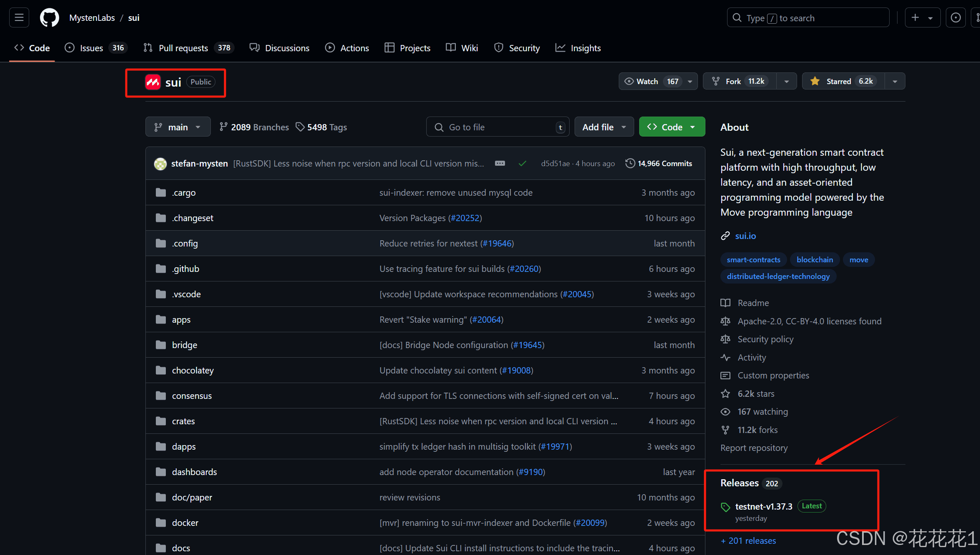Click the sui repository logo icon
This screenshot has width=980, height=555.
point(153,82)
